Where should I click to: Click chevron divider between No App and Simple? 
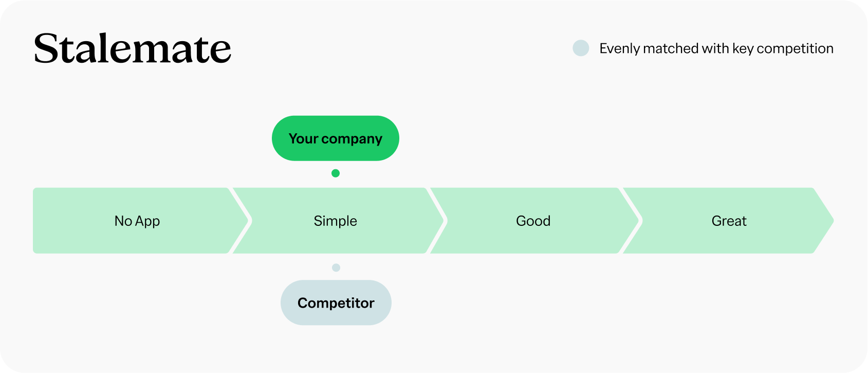[250, 221]
